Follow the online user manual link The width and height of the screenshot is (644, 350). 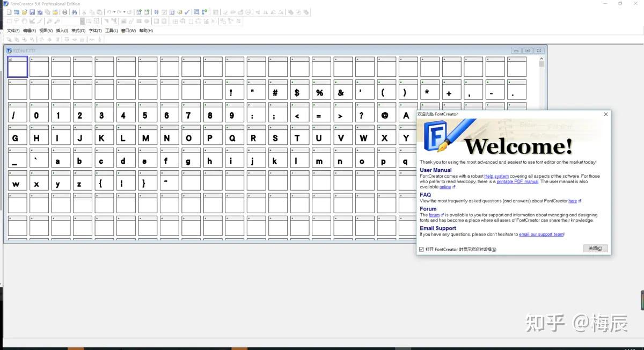pos(445,187)
